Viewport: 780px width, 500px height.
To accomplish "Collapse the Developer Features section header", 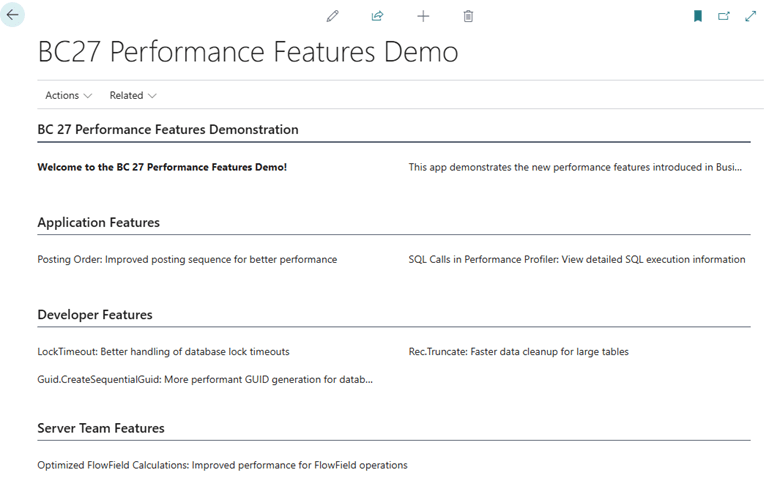I will tap(95, 315).
